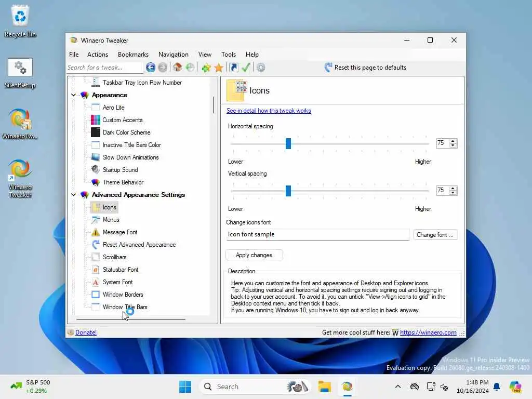532x399 pixels.
Task: Select Slow Down Animations item
Action: [130, 157]
